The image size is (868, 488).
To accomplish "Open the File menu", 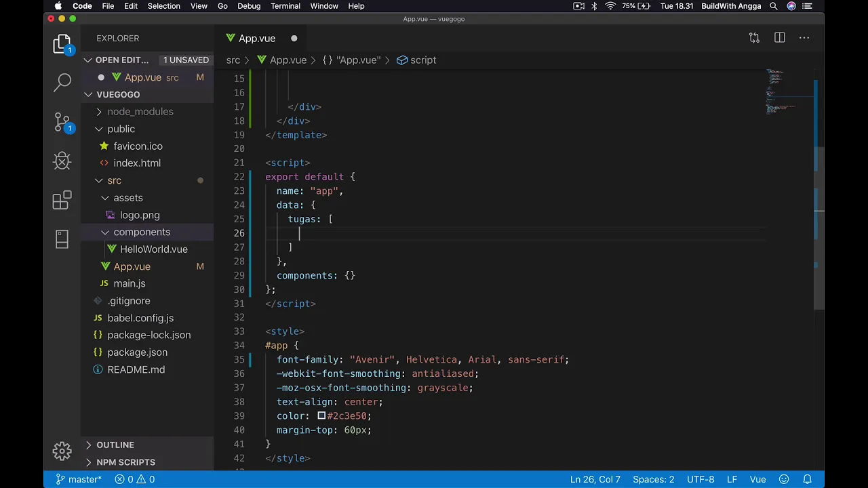I will tap(108, 6).
